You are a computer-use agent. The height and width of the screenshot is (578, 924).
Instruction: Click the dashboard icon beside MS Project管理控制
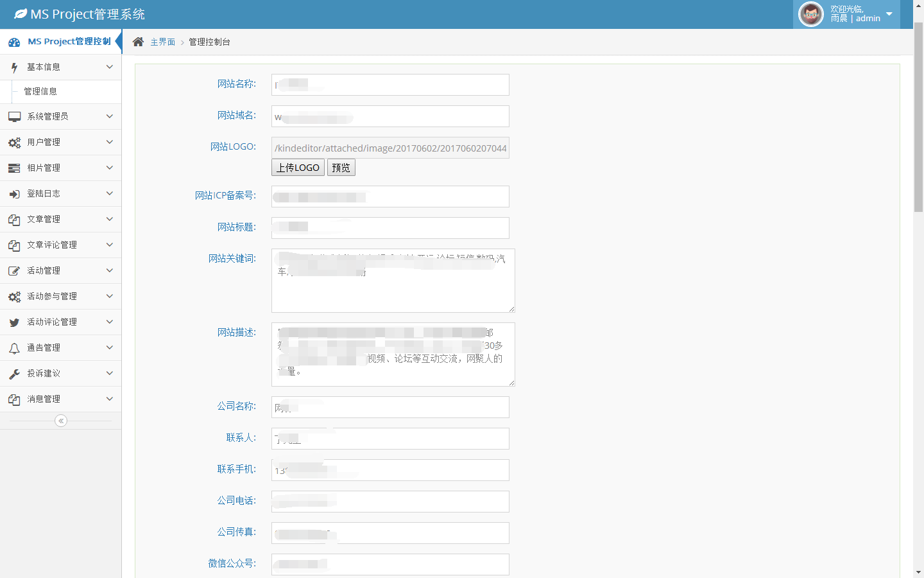(x=14, y=42)
